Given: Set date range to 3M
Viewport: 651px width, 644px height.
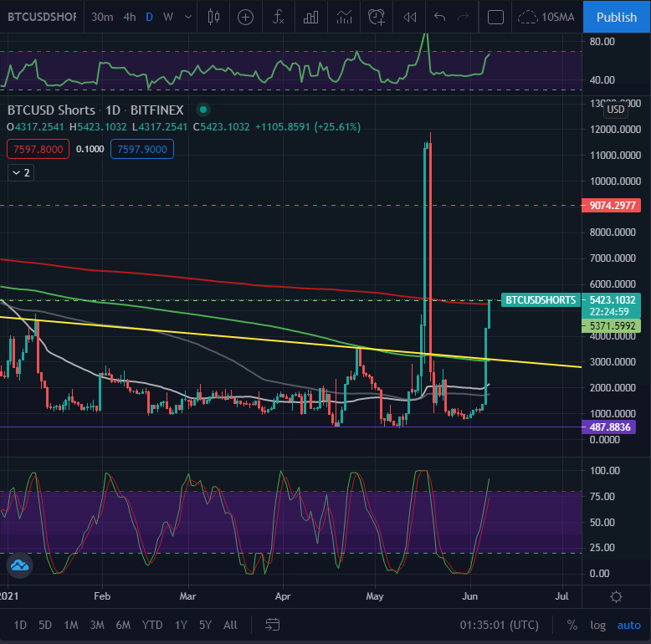Looking at the screenshot, I should tap(97, 625).
